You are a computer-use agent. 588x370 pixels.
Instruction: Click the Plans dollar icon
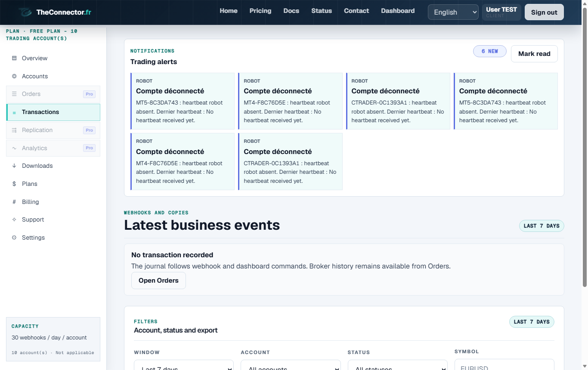tap(14, 184)
